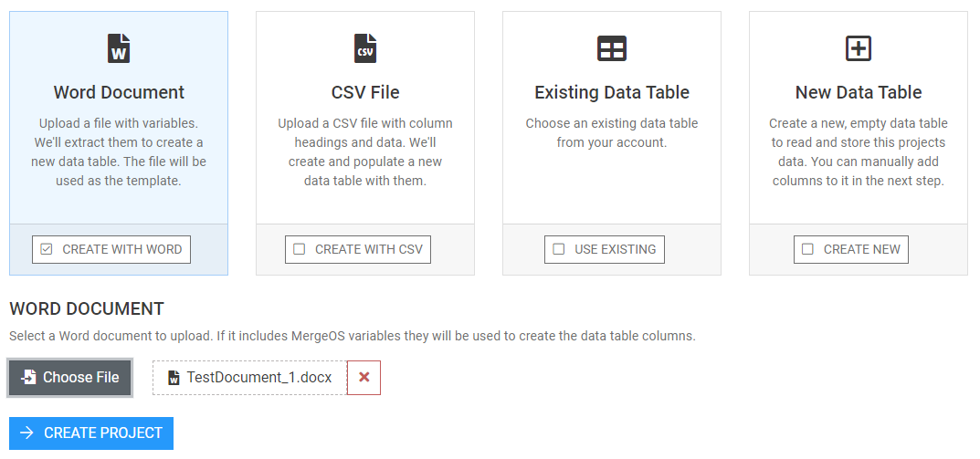Click the Existing Data Table grid icon
Image resolution: width=980 pixels, height=459 pixels.
tap(612, 48)
